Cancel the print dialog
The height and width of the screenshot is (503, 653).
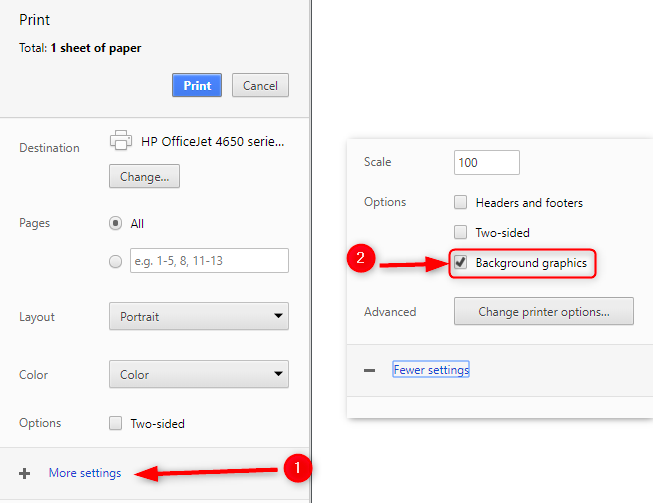tap(260, 85)
